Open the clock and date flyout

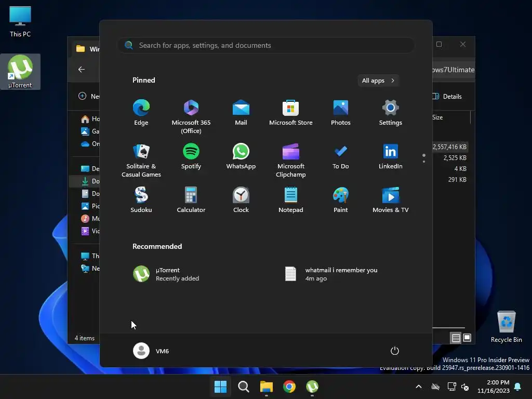coord(494,387)
